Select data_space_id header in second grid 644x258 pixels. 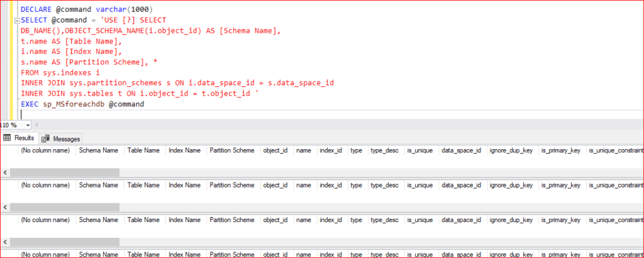pos(461,185)
